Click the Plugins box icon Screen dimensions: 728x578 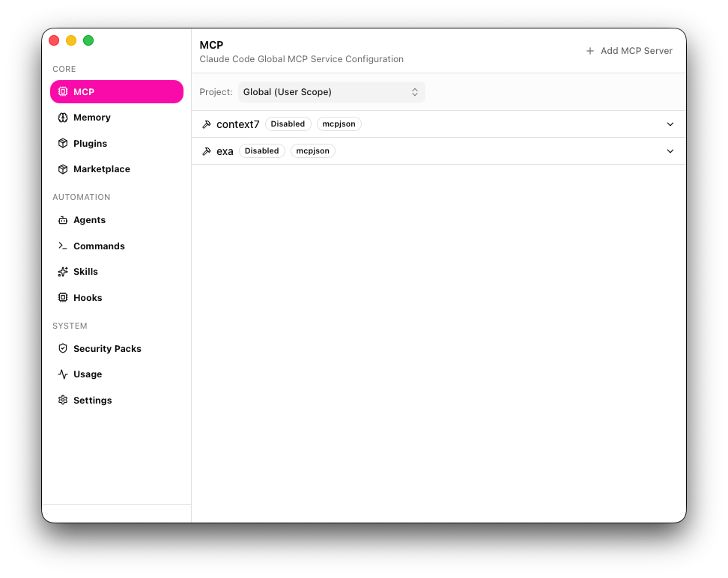(x=63, y=143)
